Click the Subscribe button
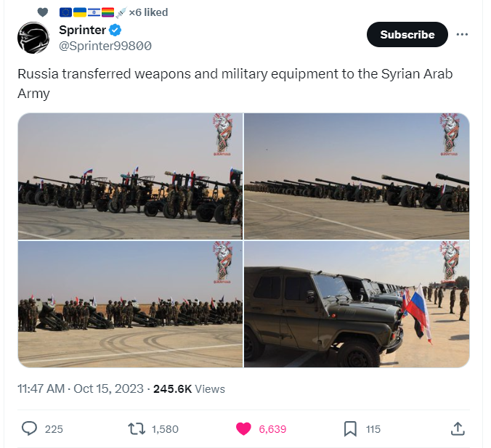491x448 pixels. (407, 34)
